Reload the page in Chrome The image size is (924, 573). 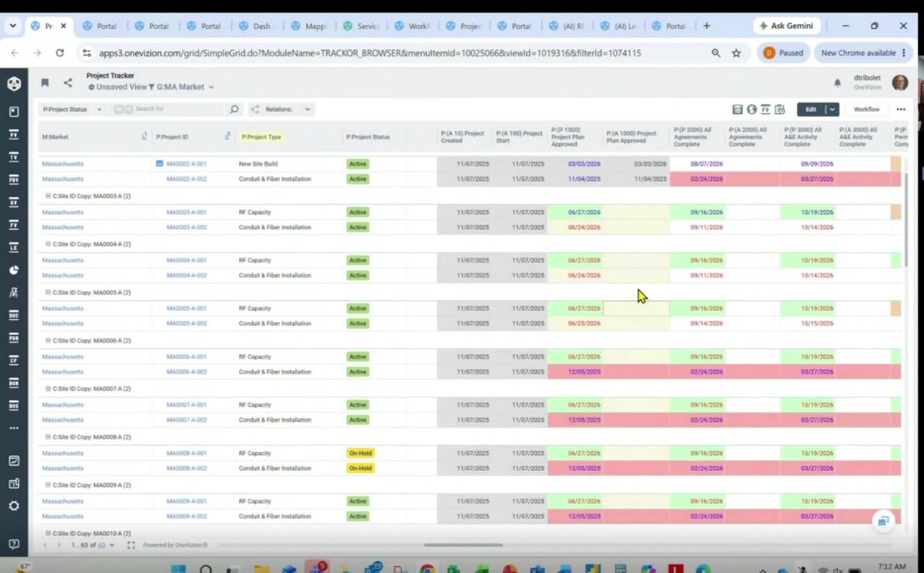tap(60, 53)
